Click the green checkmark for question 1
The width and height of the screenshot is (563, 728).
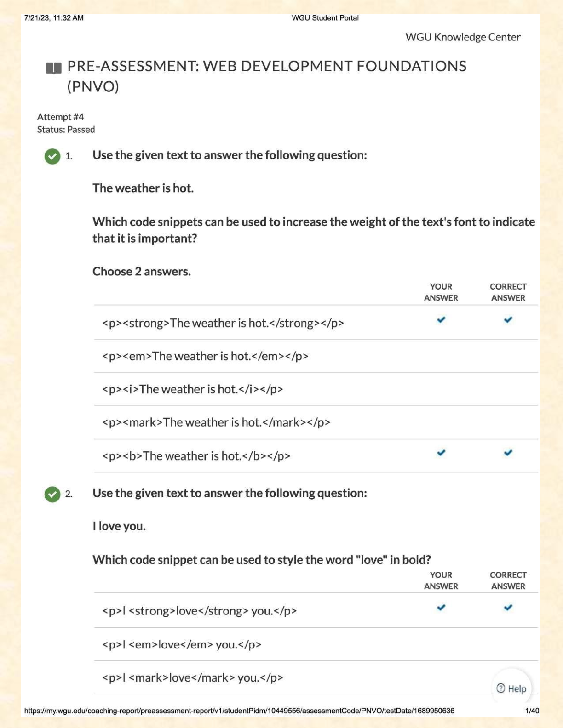[x=52, y=156]
